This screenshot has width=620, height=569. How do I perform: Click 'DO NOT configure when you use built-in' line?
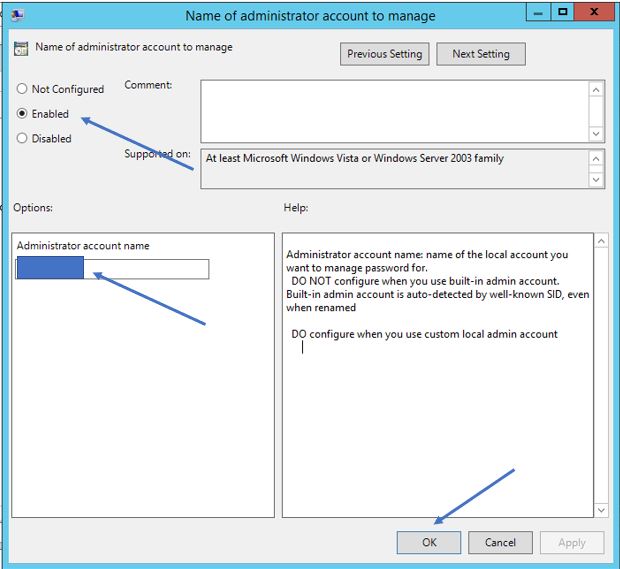point(425,281)
